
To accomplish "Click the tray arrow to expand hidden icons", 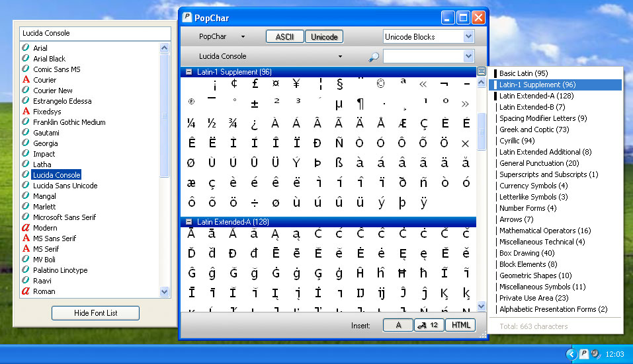I will click(571, 354).
